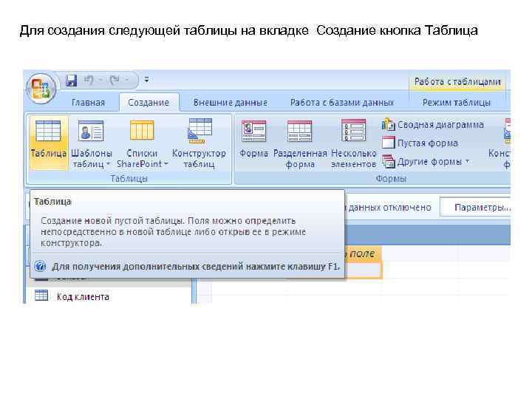Go to the Режим таблицы tab

point(457,103)
